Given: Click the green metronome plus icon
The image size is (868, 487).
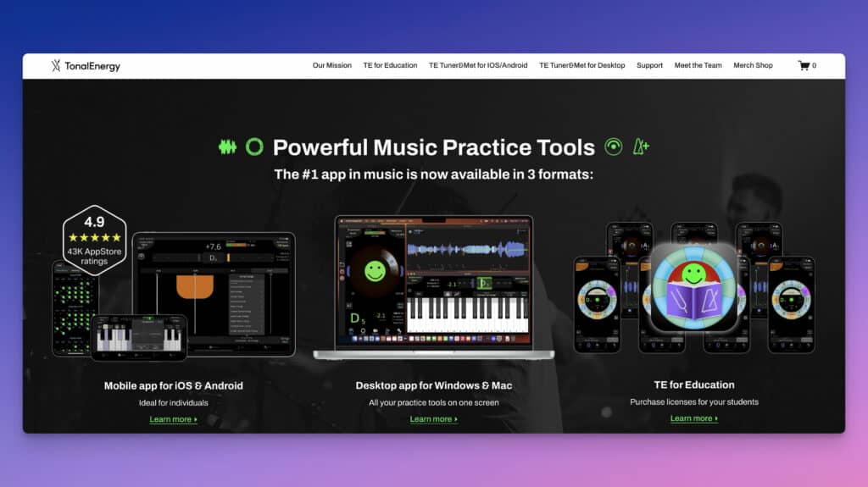Looking at the screenshot, I should (x=641, y=147).
